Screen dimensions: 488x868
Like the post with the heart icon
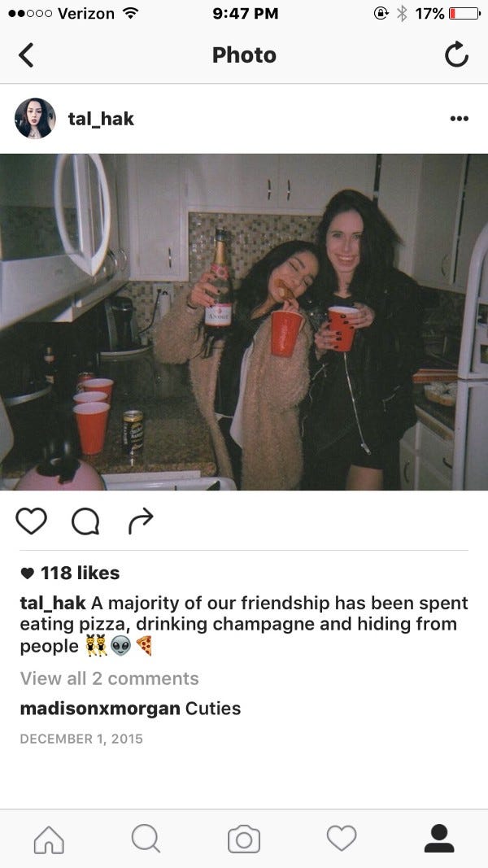click(31, 521)
